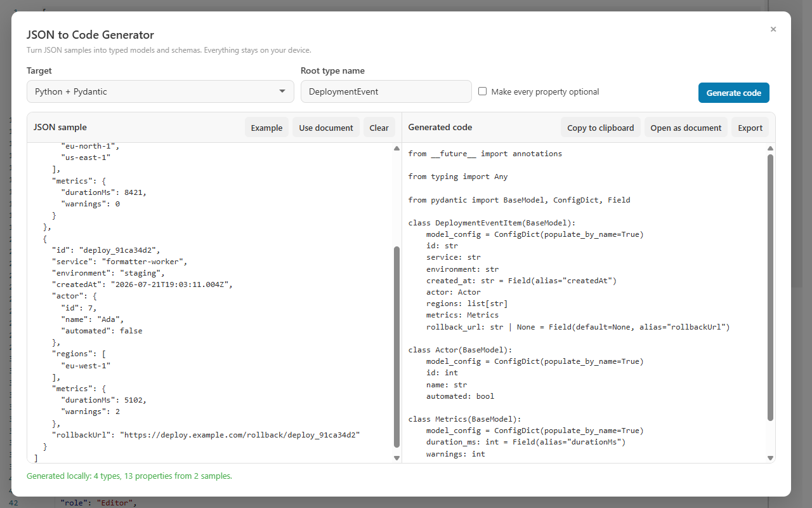812x508 pixels.
Task: Clear the JSON sample
Action: pyautogui.click(x=379, y=128)
